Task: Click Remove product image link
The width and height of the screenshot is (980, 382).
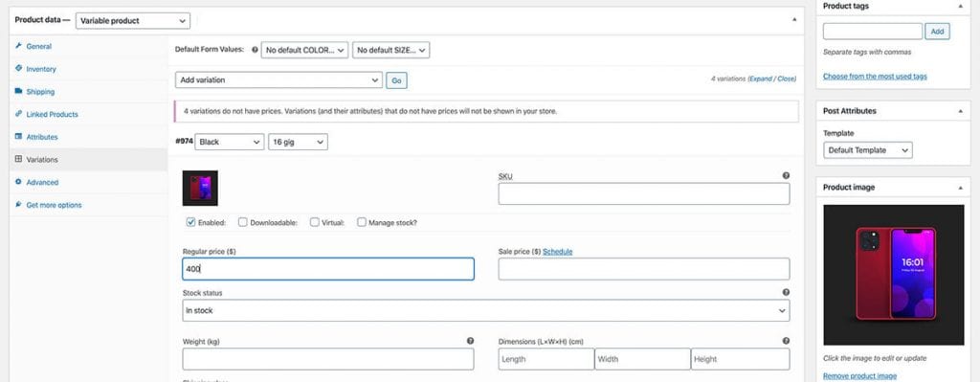Action: coord(859,375)
